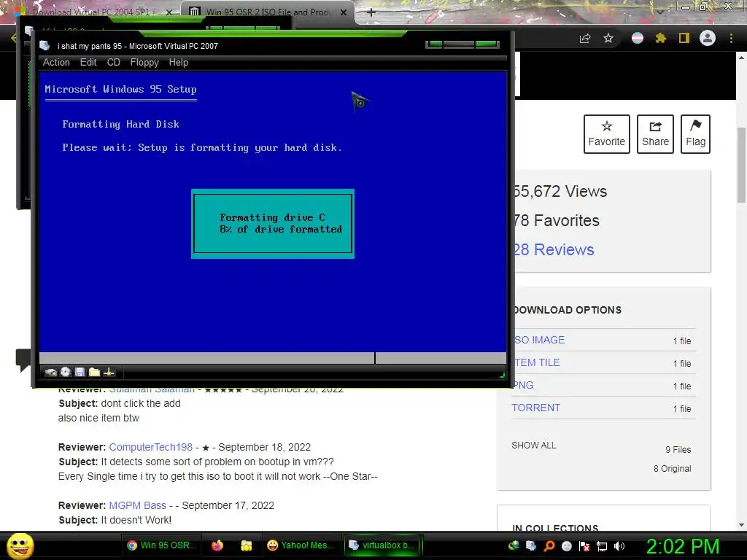Image resolution: width=747 pixels, height=560 pixels.
Task: Click the speech bubble icon beside the reviews
Action: (x=23, y=359)
